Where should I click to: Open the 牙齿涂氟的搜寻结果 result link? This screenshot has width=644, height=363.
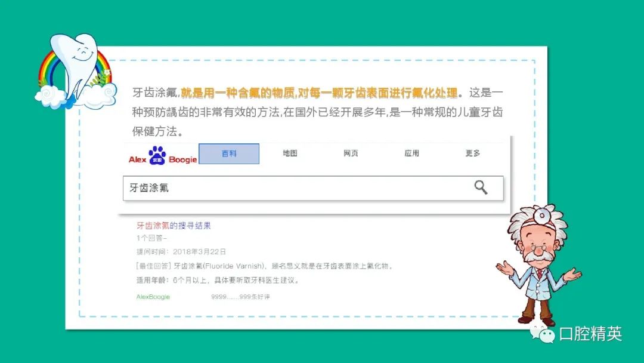[174, 225]
